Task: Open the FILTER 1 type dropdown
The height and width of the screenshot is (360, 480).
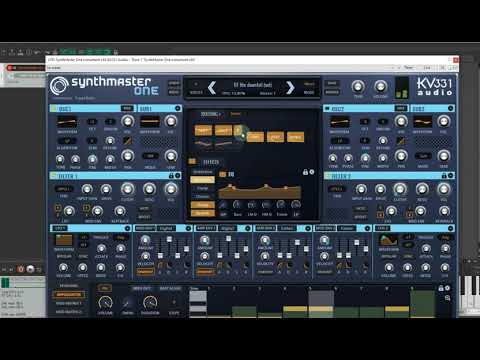Action: tap(64, 189)
